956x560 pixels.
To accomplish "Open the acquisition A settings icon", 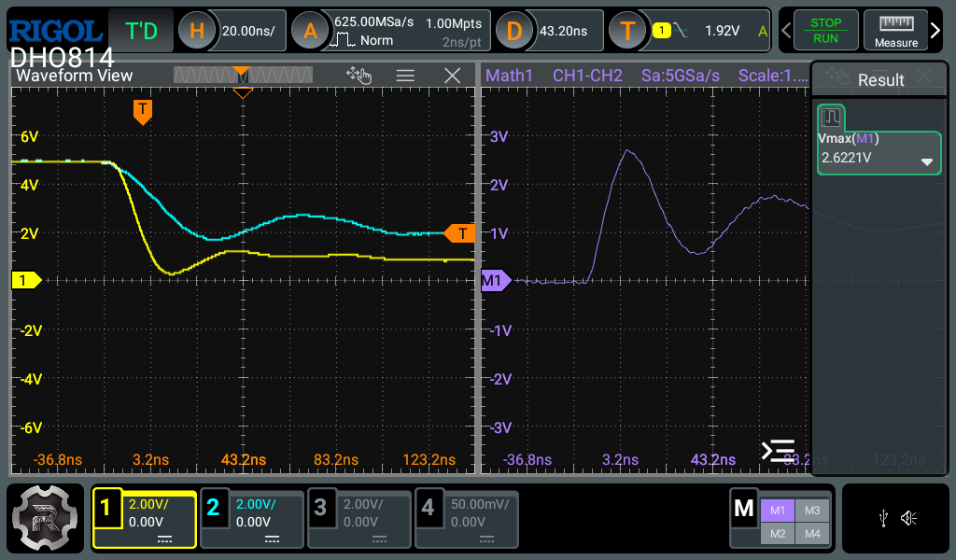I will click(x=310, y=31).
